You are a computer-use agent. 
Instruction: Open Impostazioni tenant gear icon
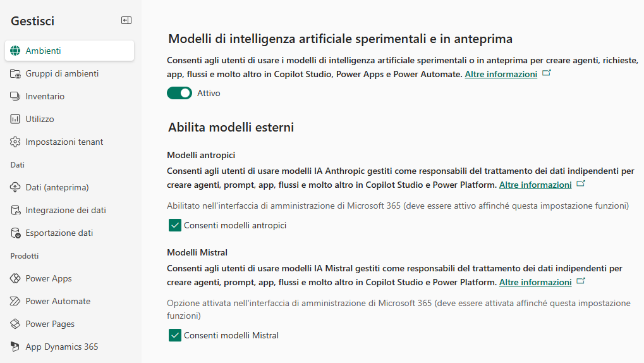(x=15, y=142)
